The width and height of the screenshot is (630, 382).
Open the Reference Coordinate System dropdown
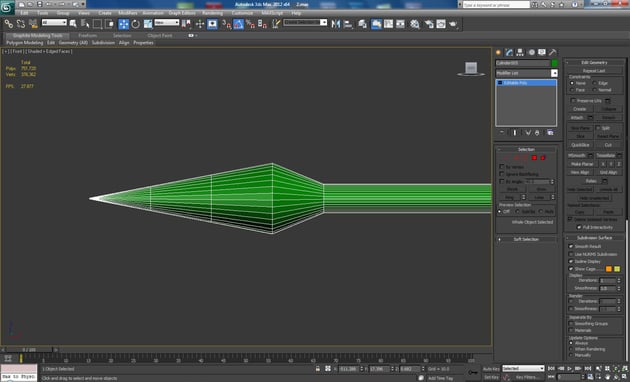[x=167, y=23]
